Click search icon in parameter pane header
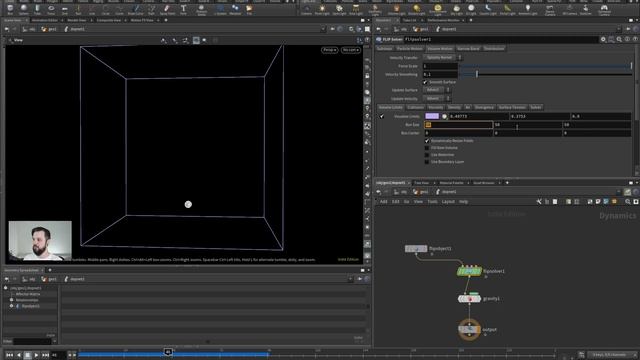This screenshot has height=360, width=640. click(x=619, y=39)
